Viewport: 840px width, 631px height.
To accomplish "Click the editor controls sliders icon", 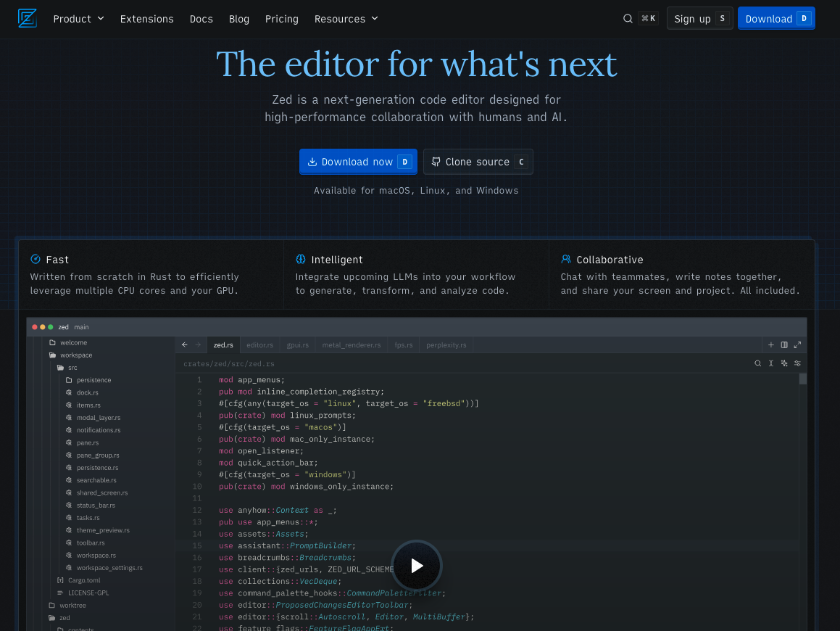I will coord(797,363).
